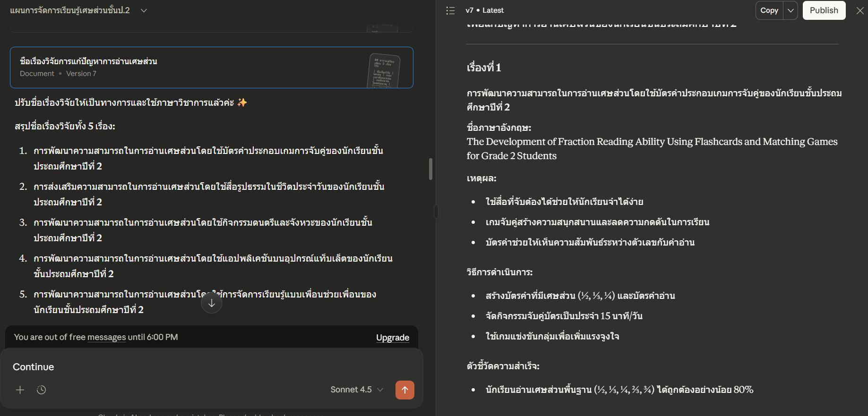Open the Sonnet 4.5 model selector
Image resolution: width=868 pixels, height=416 pixels.
356,390
